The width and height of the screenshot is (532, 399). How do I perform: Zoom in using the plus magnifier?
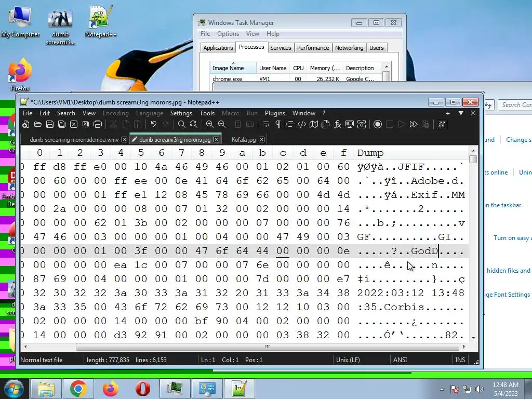210,125
